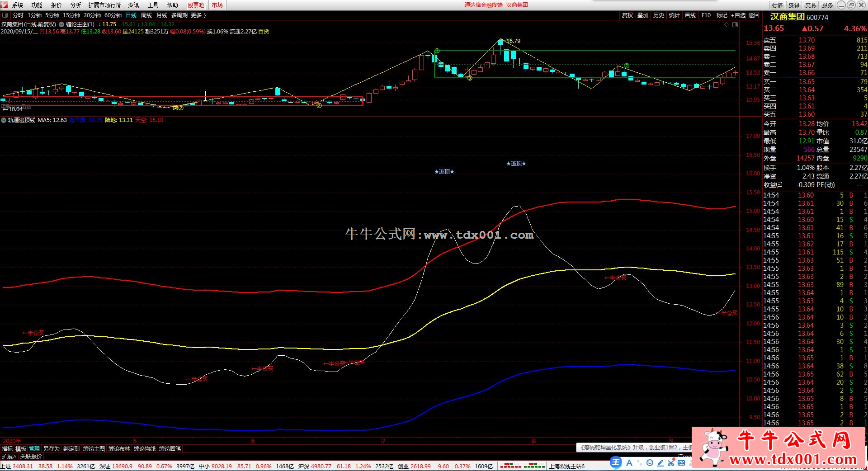
Task: Click the 统计 toolbar button
Action: [675, 15]
